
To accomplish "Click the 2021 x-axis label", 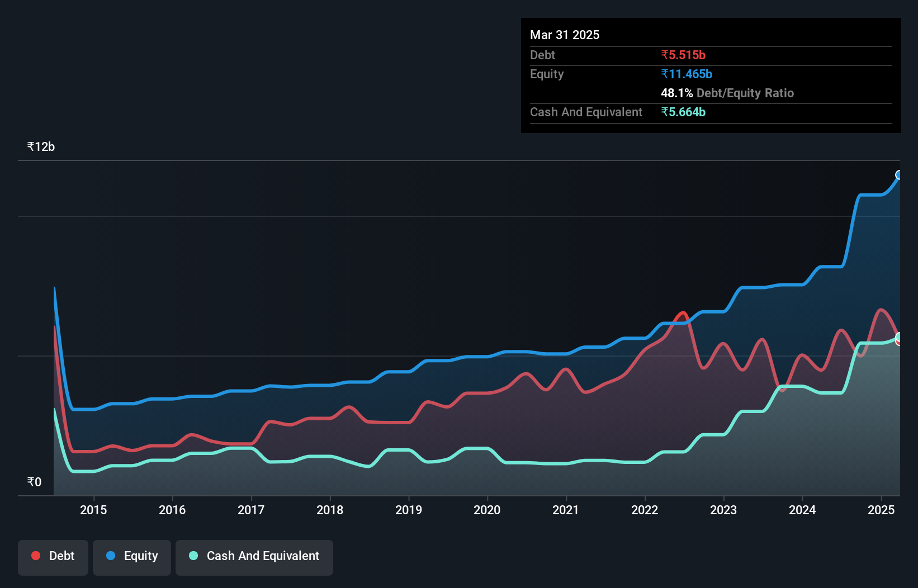I will point(566,510).
